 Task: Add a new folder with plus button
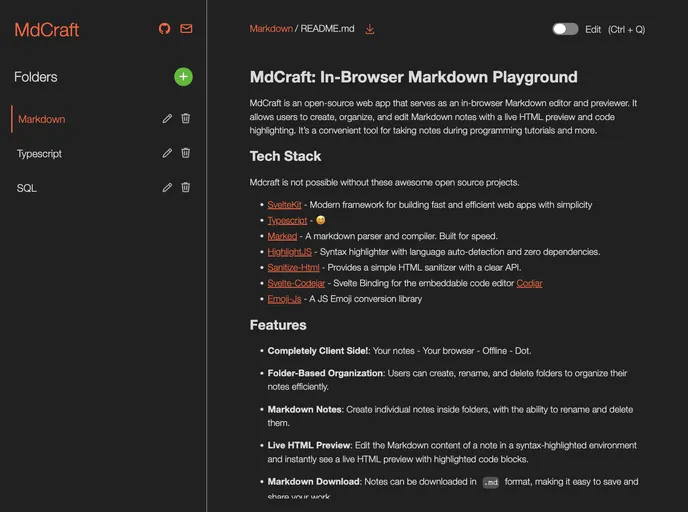click(x=183, y=77)
